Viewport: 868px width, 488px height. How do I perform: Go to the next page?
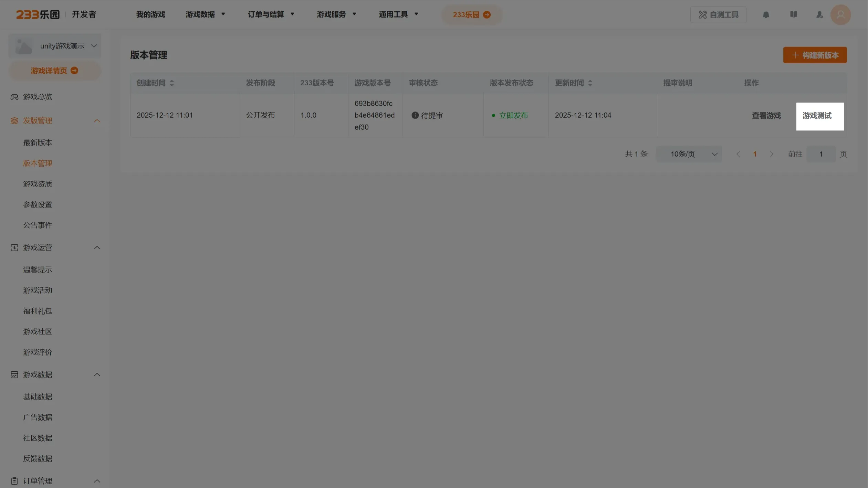coord(771,154)
